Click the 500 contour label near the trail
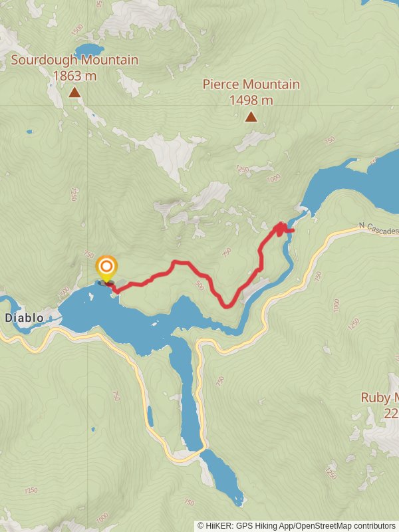The image size is (399, 532). [x=200, y=285]
